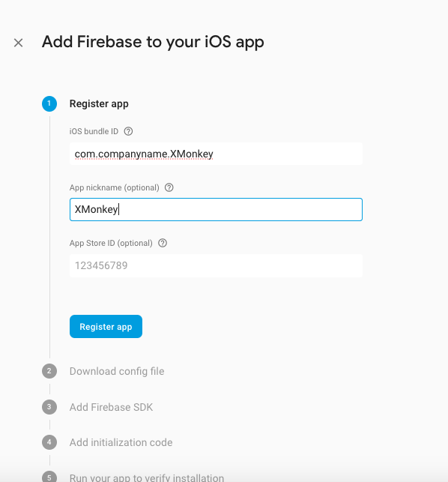Viewport: 448px width, 482px height.
Task: Expand the Download config file step
Action: pos(117,371)
